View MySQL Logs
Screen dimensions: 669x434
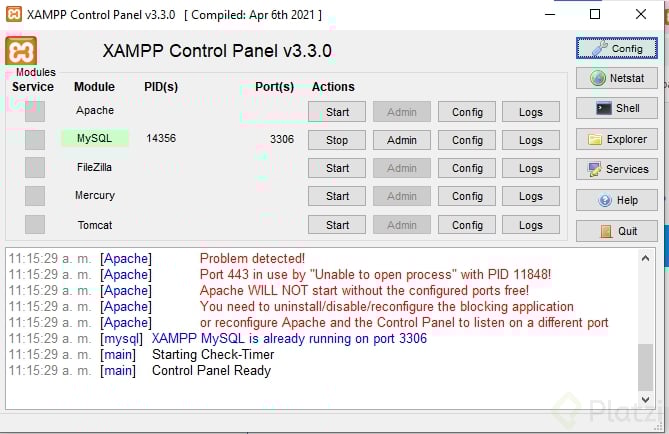tap(531, 140)
